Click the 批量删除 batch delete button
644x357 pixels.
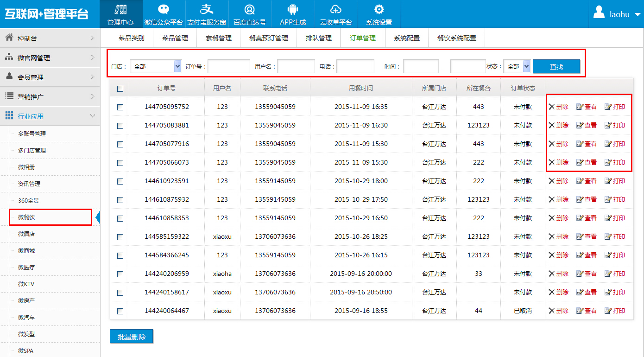point(132,337)
